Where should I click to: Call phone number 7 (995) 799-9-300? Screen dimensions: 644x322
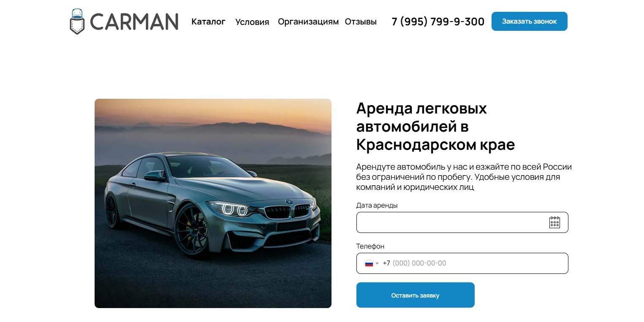[x=438, y=22]
